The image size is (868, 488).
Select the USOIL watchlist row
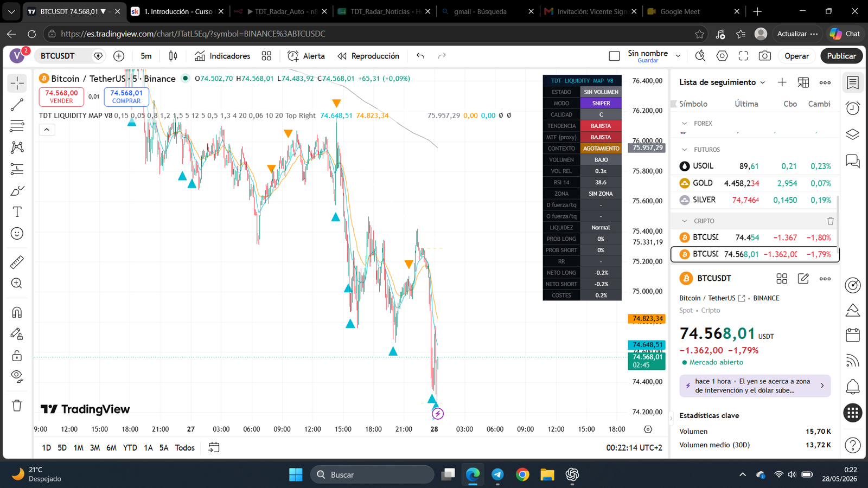(x=755, y=166)
